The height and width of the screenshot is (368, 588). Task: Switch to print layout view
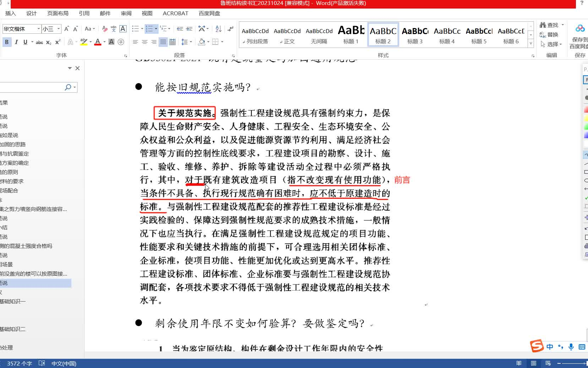pyautogui.click(x=534, y=363)
